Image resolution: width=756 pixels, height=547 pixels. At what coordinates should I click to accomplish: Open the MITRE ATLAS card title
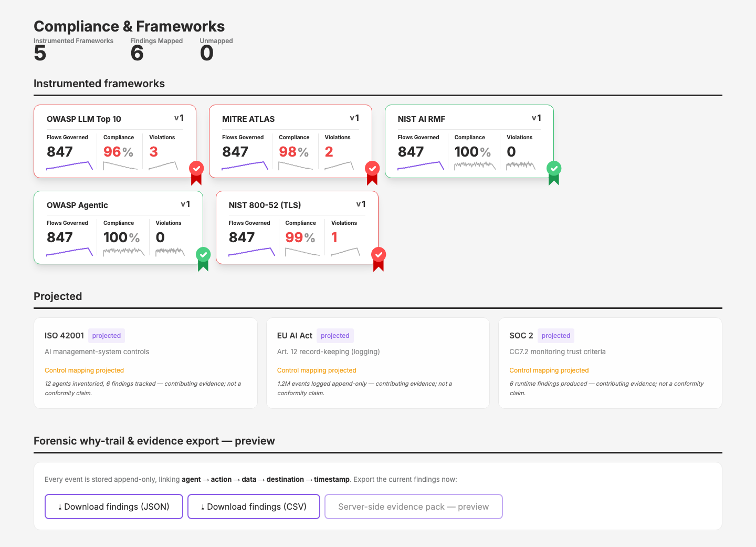(248, 119)
